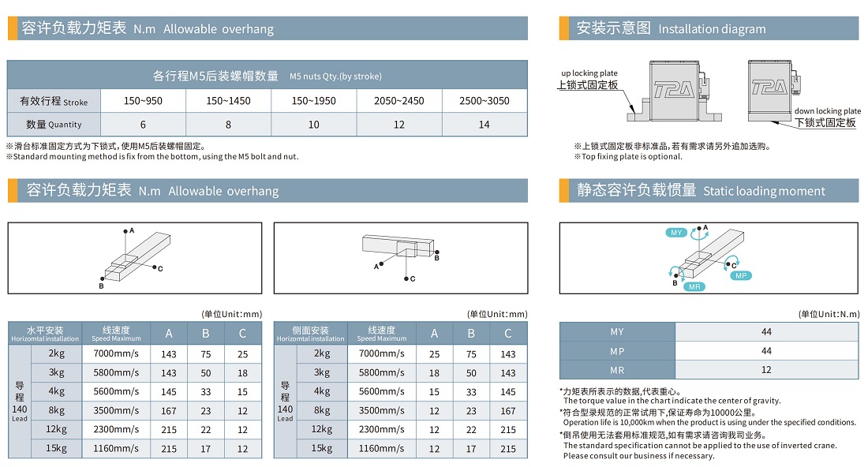Click the TPA logo on the down-locking plate unit
This screenshot has width=868, height=467.
pos(769,87)
